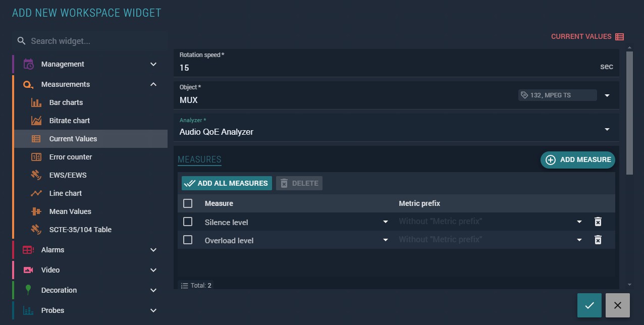Check the Silence level checkbox
The image size is (644, 325).
pos(188,222)
